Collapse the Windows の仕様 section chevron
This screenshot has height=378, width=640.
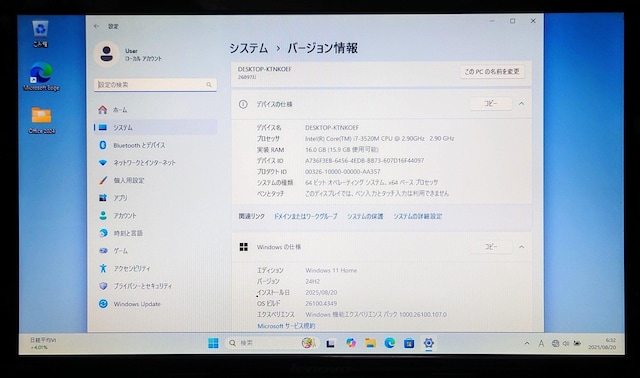tap(521, 247)
